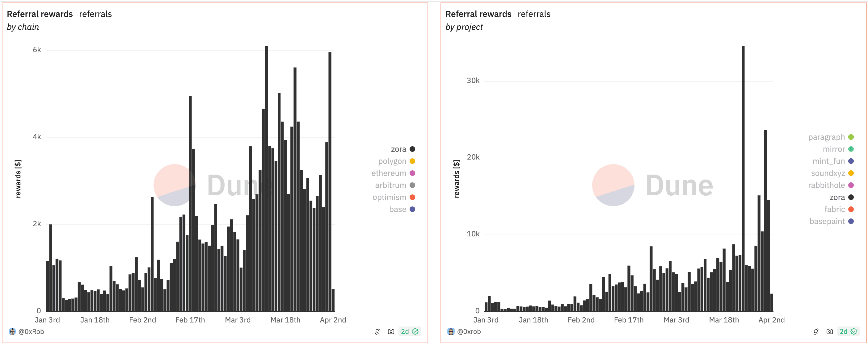This screenshot has height=345, width=868.
Task: Click tallest bar in by project chart
Action: pyautogui.click(x=743, y=179)
